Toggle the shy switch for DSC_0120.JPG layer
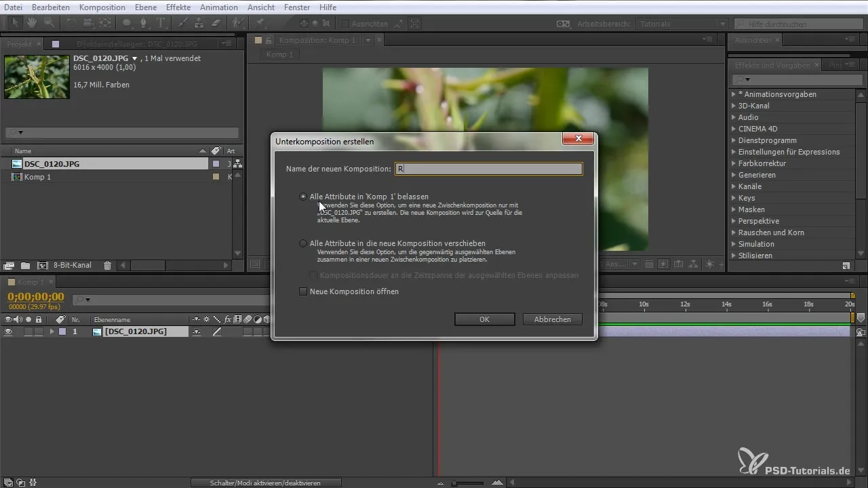The width and height of the screenshot is (868, 488). (x=197, y=332)
